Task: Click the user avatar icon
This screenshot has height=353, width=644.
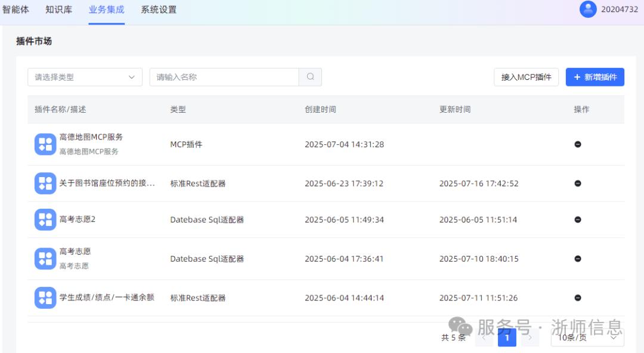Action: (x=588, y=10)
